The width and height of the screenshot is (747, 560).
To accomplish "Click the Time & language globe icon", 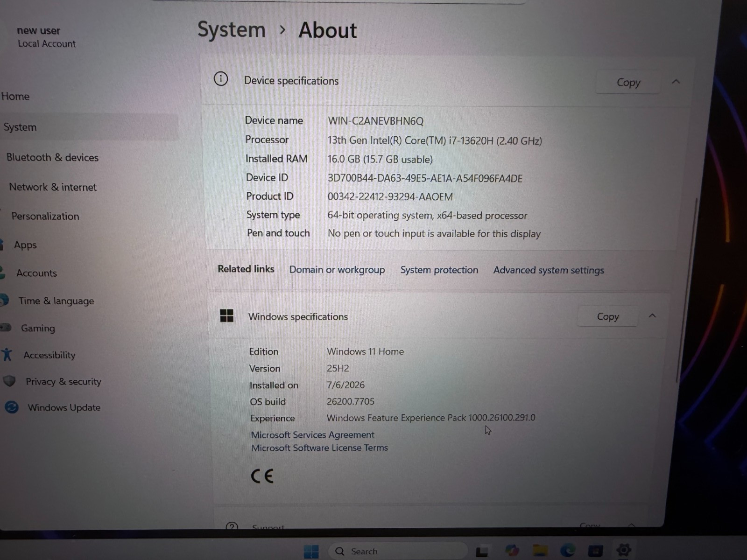I will [4, 300].
